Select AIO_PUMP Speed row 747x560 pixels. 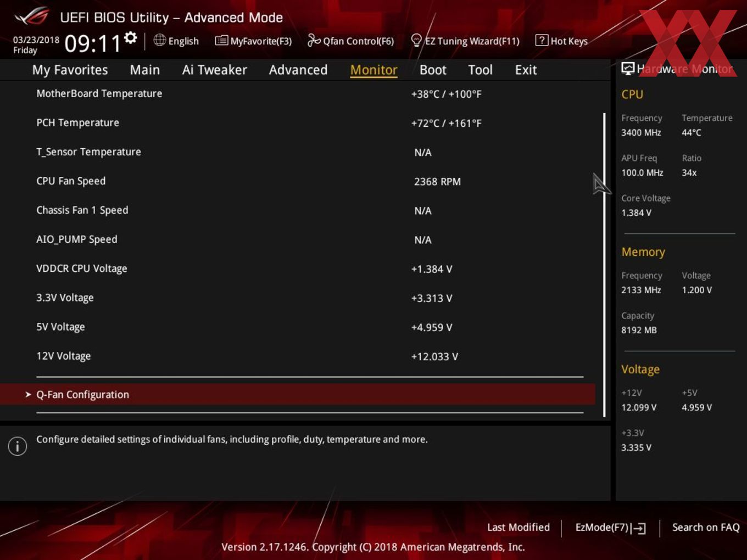click(297, 239)
